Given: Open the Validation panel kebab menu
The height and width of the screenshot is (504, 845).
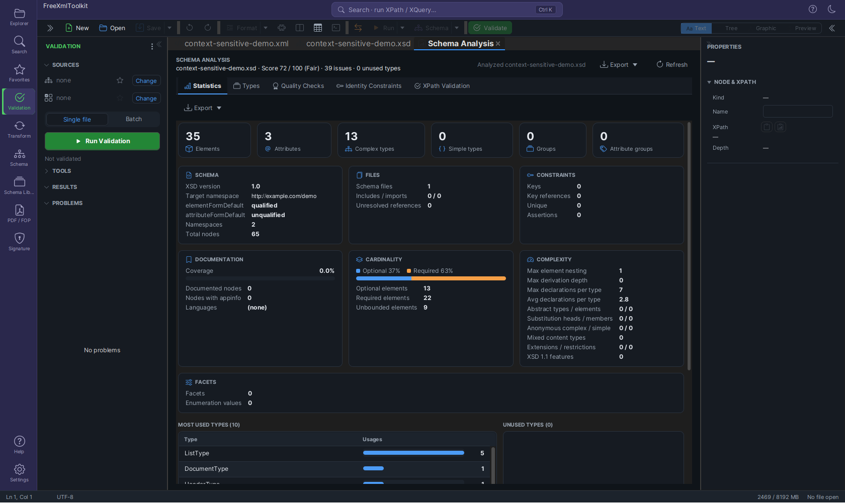Looking at the screenshot, I should point(152,46).
